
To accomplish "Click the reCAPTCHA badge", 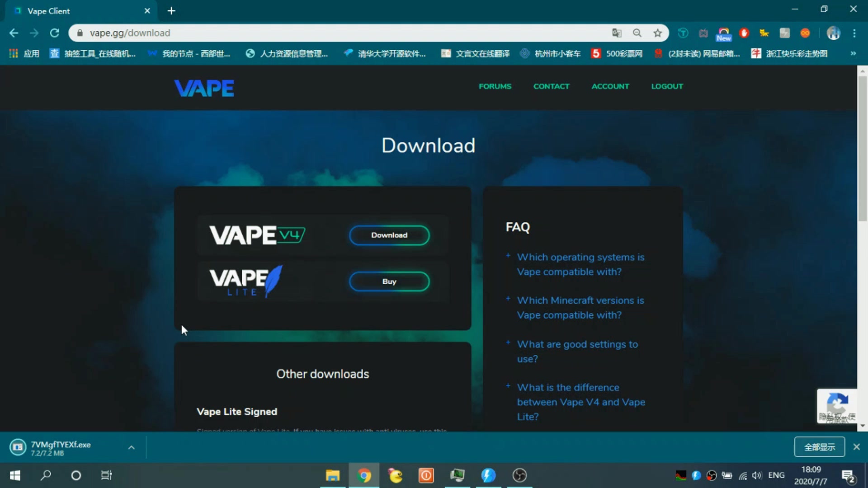I will click(837, 406).
